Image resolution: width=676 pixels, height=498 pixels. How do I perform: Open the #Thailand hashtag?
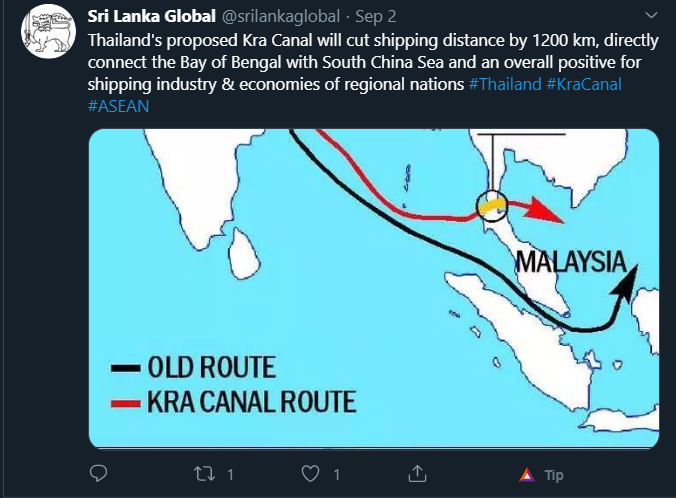pos(505,84)
